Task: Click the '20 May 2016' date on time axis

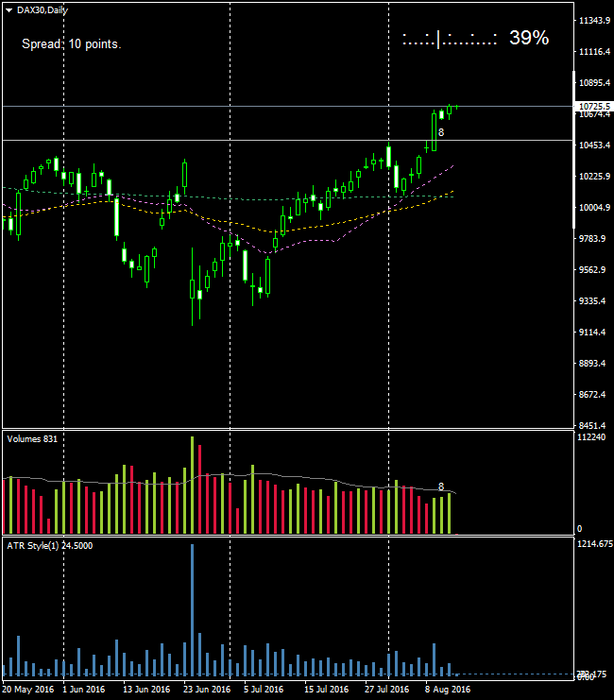Action: point(27,690)
